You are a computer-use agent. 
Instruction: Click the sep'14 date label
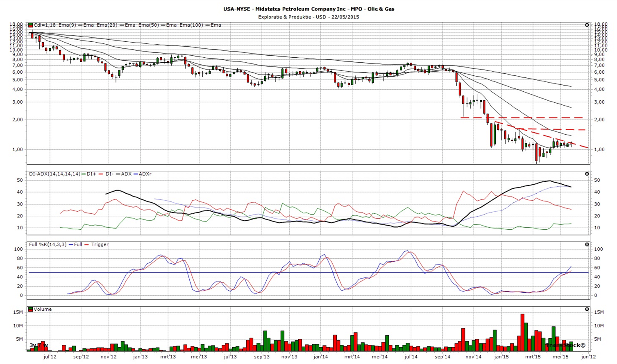pos(442,357)
